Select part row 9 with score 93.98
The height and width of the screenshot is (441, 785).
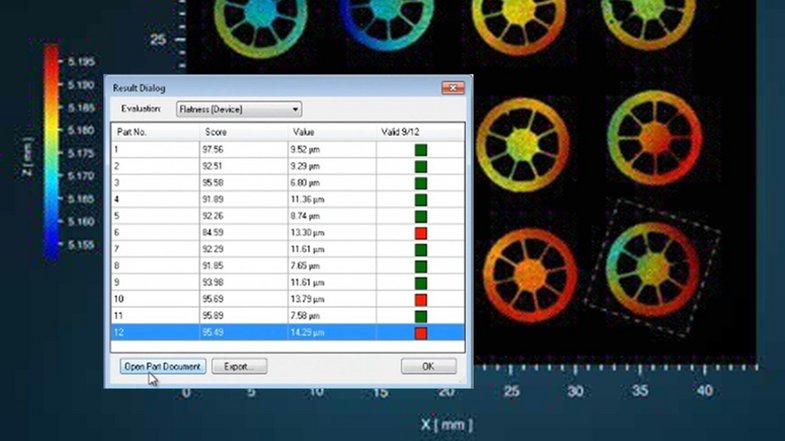288,282
